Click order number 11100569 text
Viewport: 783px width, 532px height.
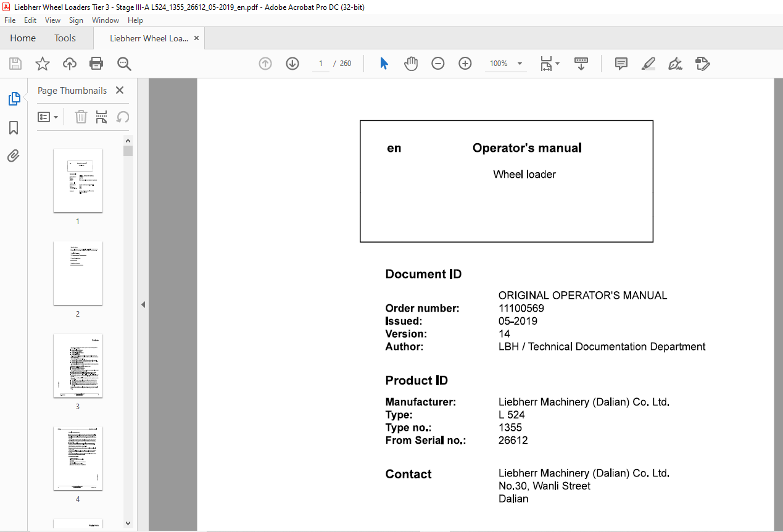coord(521,308)
